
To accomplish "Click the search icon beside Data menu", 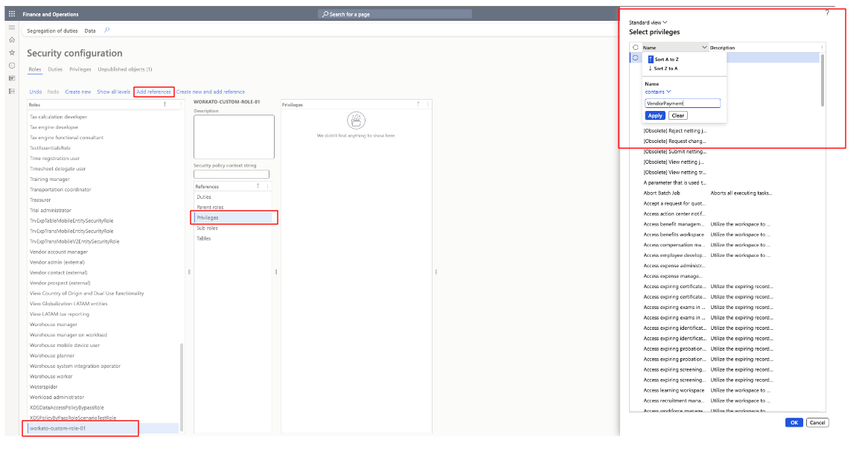I will click(106, 31).
